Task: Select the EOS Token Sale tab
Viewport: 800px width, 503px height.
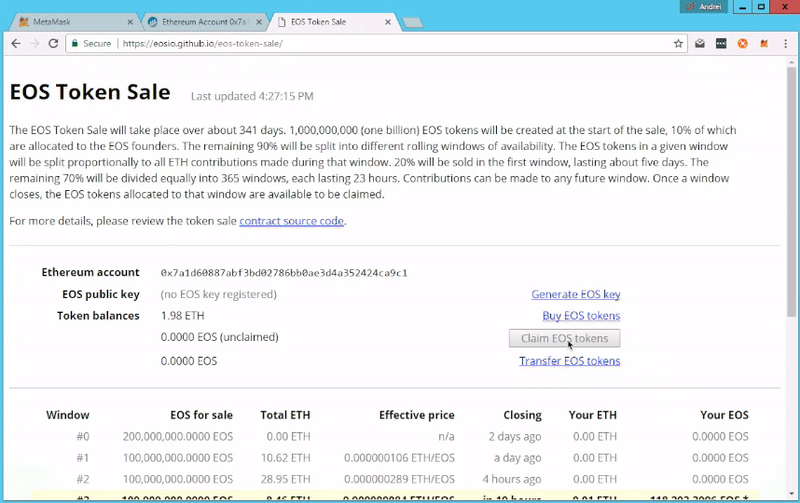Action: click(334, 22)
